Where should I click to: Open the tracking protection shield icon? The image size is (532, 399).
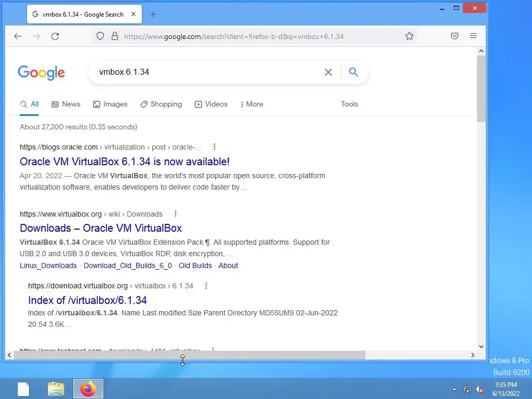tap(100, 36)
